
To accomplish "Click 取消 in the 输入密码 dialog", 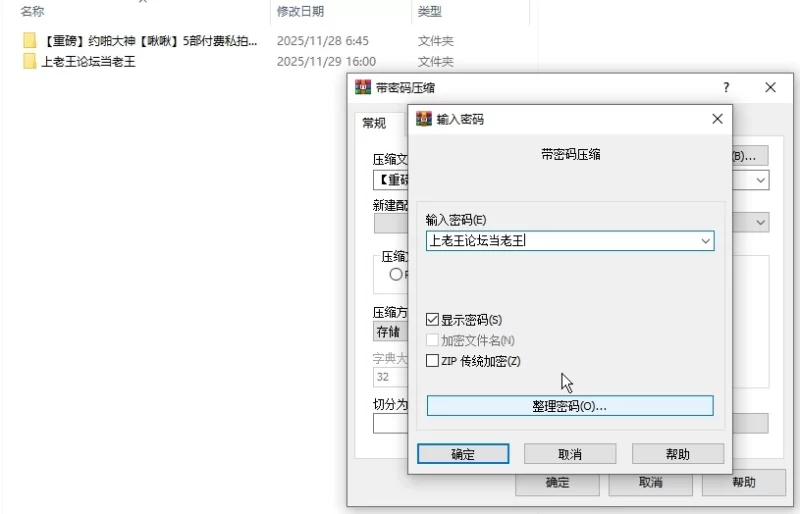I will (570, 454).
